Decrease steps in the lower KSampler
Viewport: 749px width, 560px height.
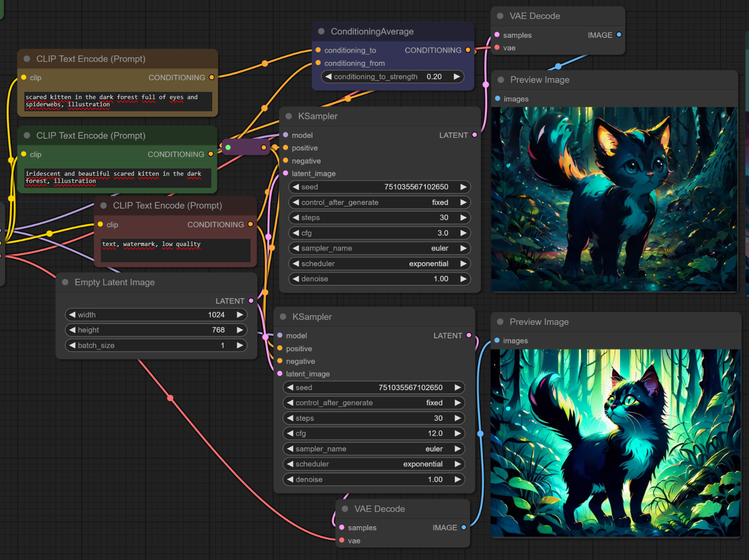(x=290, y=418)
